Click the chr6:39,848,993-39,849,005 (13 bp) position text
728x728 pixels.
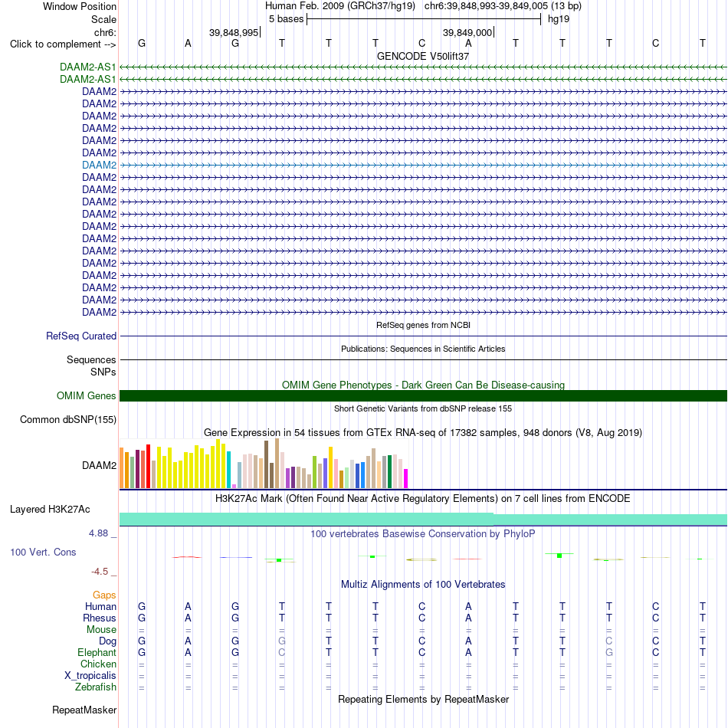(x=503, y=6)
